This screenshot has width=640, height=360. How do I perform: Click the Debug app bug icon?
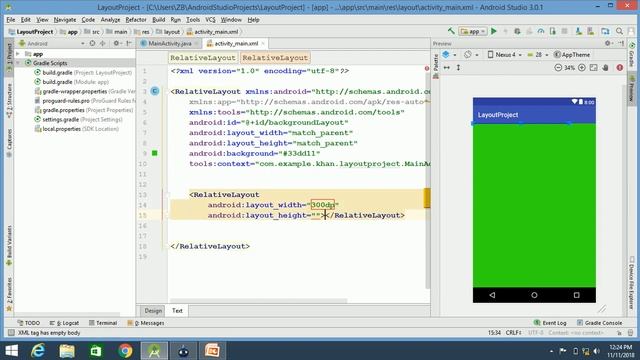[x=517, y=31]
